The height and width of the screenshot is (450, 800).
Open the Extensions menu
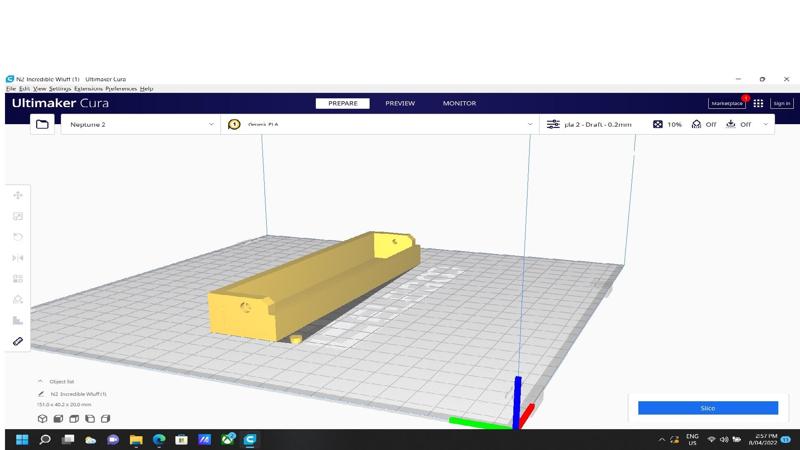88,89
